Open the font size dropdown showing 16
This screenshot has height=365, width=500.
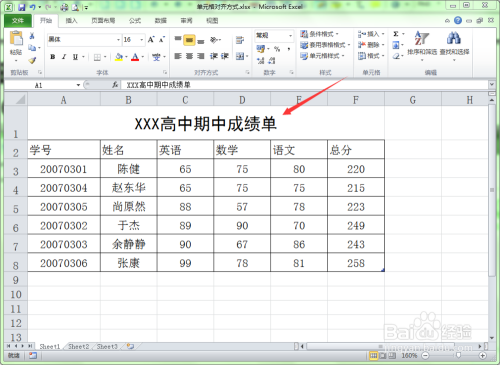[142, 40]
